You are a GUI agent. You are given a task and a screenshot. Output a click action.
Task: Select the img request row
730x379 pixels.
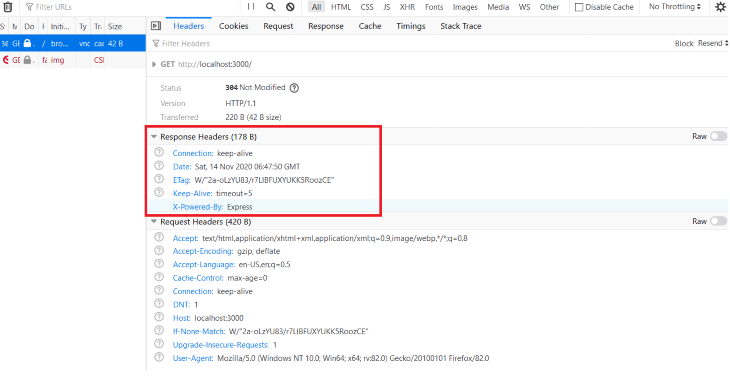click(x=73, y=60)
